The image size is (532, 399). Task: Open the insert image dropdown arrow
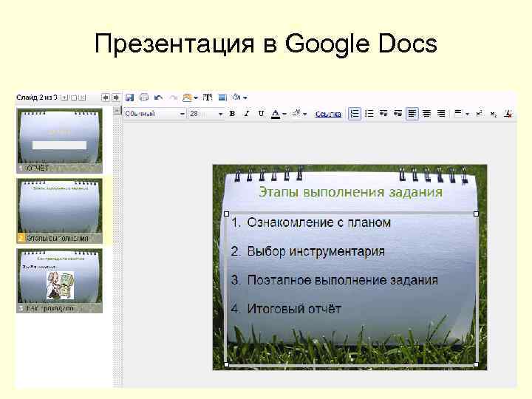196,98
